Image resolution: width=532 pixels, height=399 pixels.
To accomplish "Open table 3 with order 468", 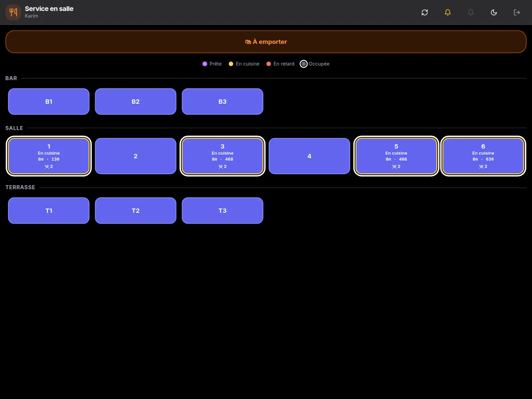I will coord(222,156).
